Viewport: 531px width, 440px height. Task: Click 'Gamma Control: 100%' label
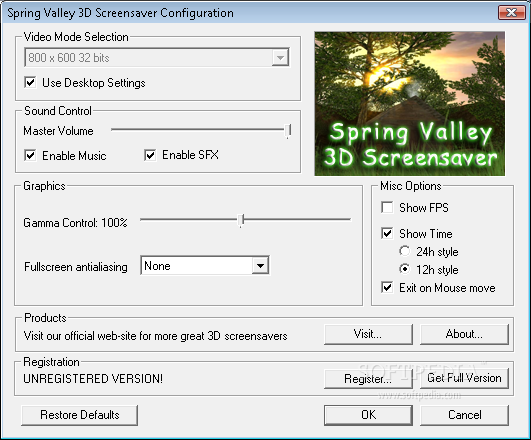click(75, 223)
